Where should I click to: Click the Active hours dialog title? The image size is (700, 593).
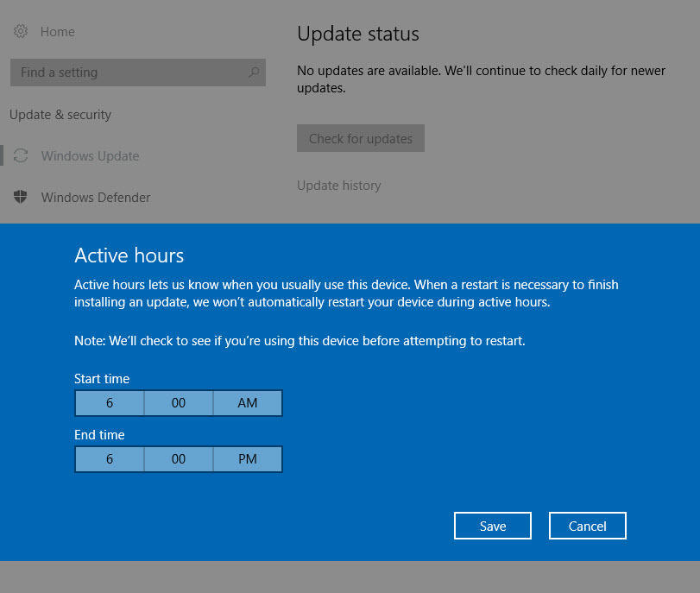[129, 255]
